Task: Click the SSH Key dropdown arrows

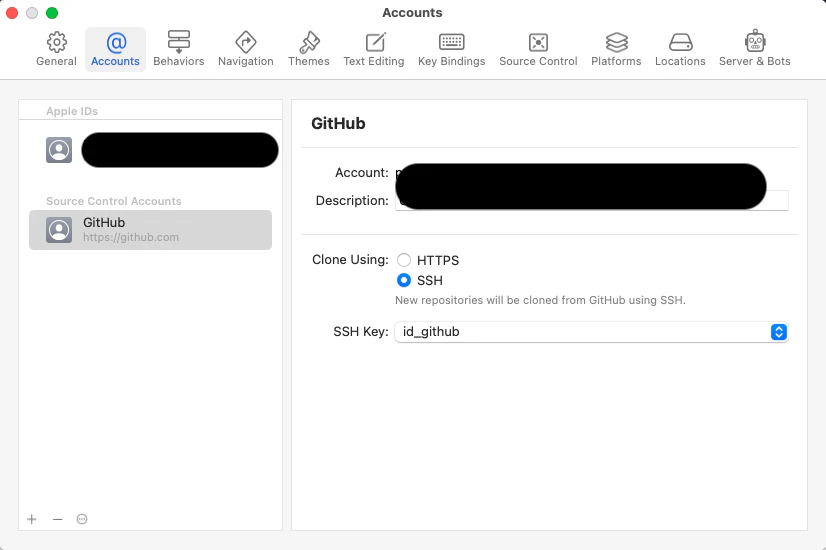Action: coord(779,332)
